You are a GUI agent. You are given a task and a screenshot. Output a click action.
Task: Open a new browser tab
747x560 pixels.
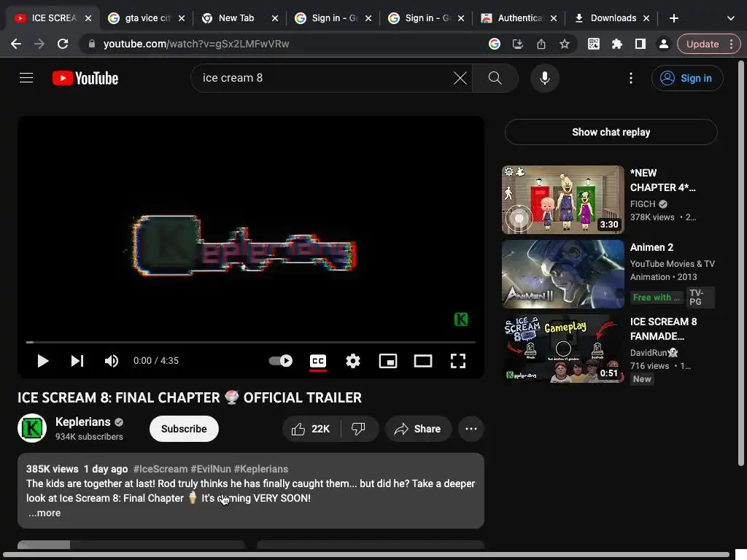pos(673,18)
